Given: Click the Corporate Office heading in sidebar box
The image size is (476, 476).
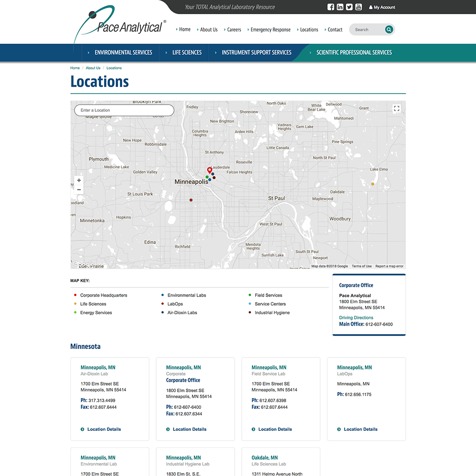Looking at the screenshot, I should [x=356, y=285].
